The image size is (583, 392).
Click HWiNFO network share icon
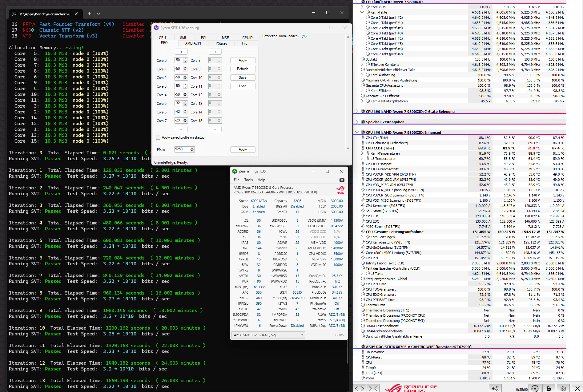coord(495,388)
